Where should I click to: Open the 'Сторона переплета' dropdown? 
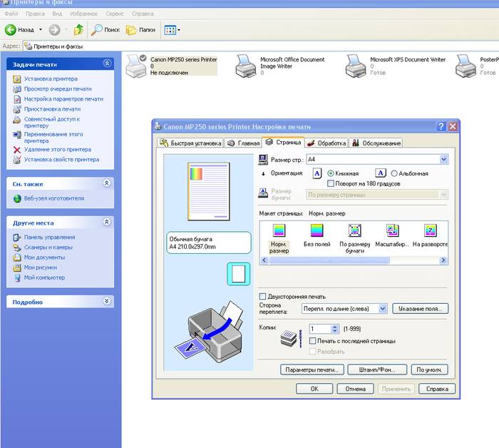pos(382,309)
